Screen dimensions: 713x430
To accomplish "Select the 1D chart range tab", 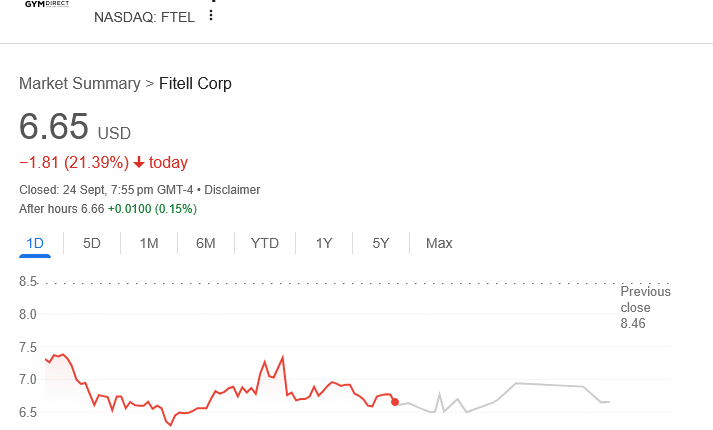I will (x=35, y=243).
